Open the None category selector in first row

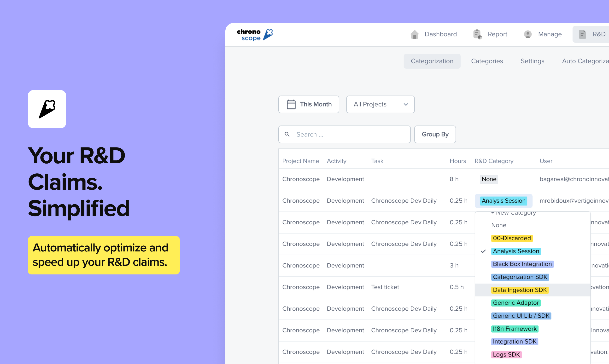click(x=489, y=179)
